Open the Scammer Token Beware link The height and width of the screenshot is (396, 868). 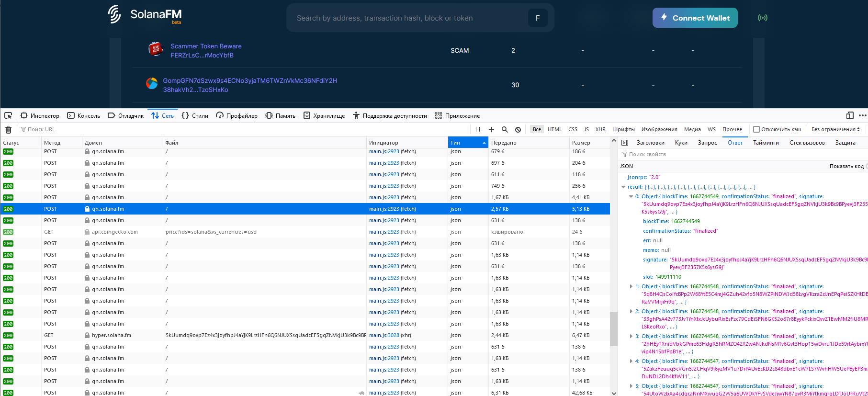206,46
